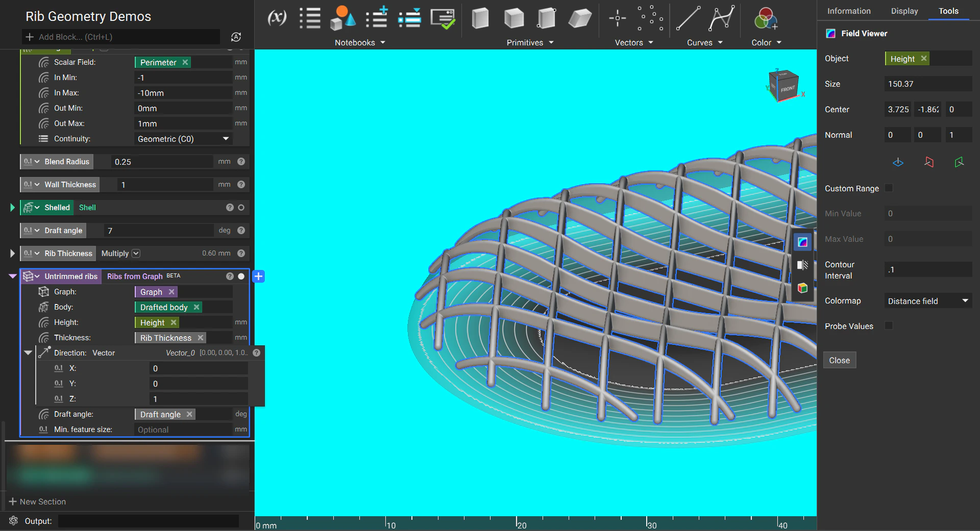Click the red plane orientation icon

(x=928, y=162)
